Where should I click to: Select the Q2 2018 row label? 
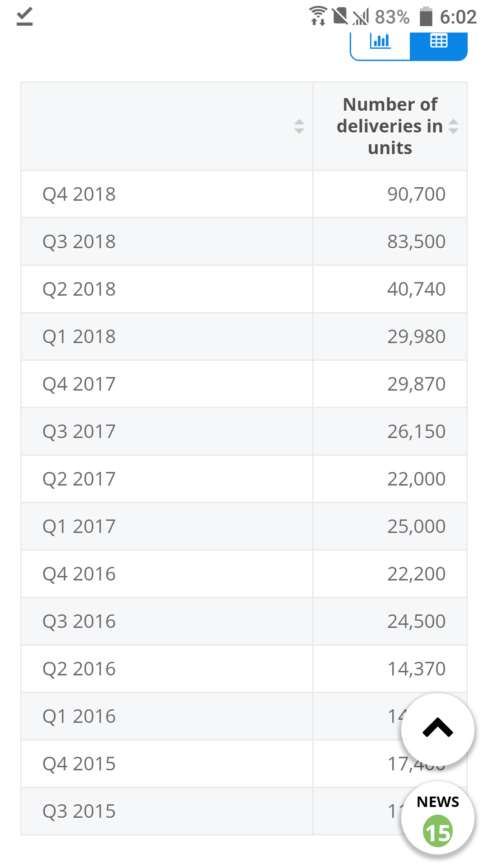pyautogui.click(x=79, y=289)
